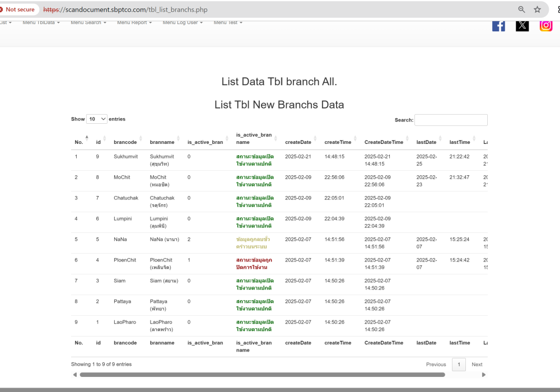Open the X (Twitter) icon link
This screenshot has width=560, height=392.
click(522, 25)
